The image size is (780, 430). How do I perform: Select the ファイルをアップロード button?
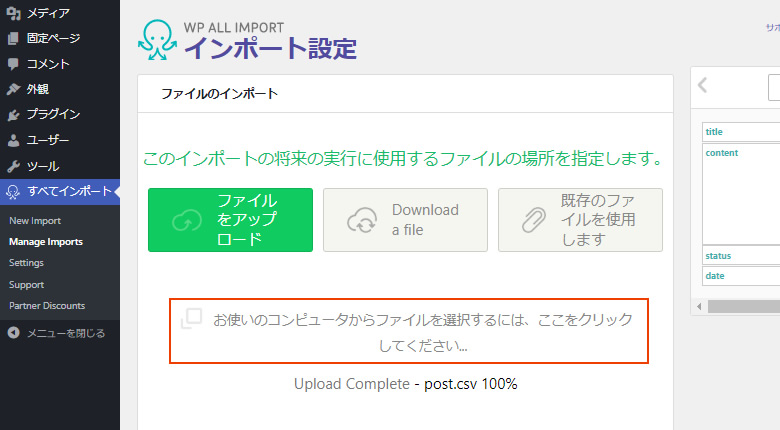tap(230, 220)
